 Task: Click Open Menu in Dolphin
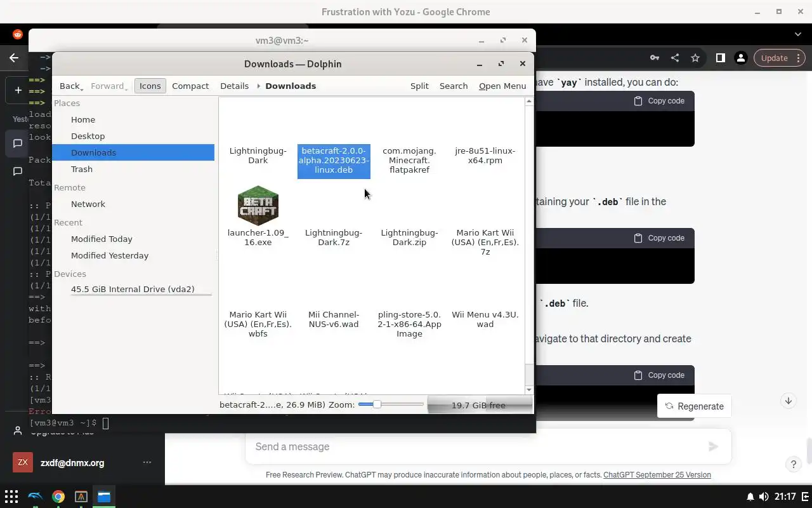click(x=502, y=86)
